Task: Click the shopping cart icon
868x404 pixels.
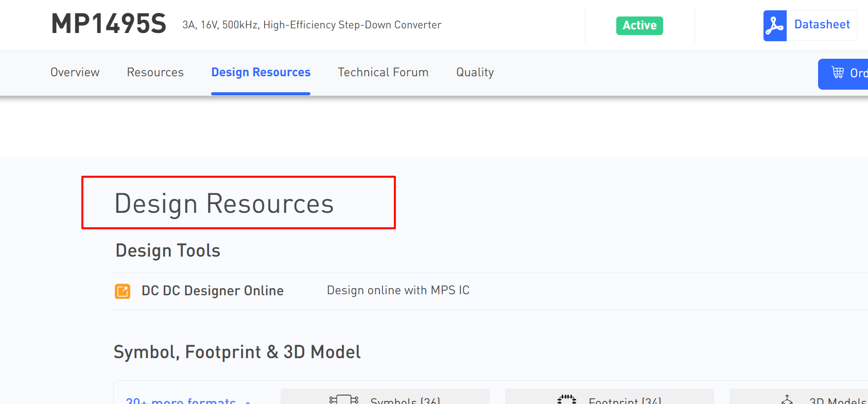Action: [838, 73]
